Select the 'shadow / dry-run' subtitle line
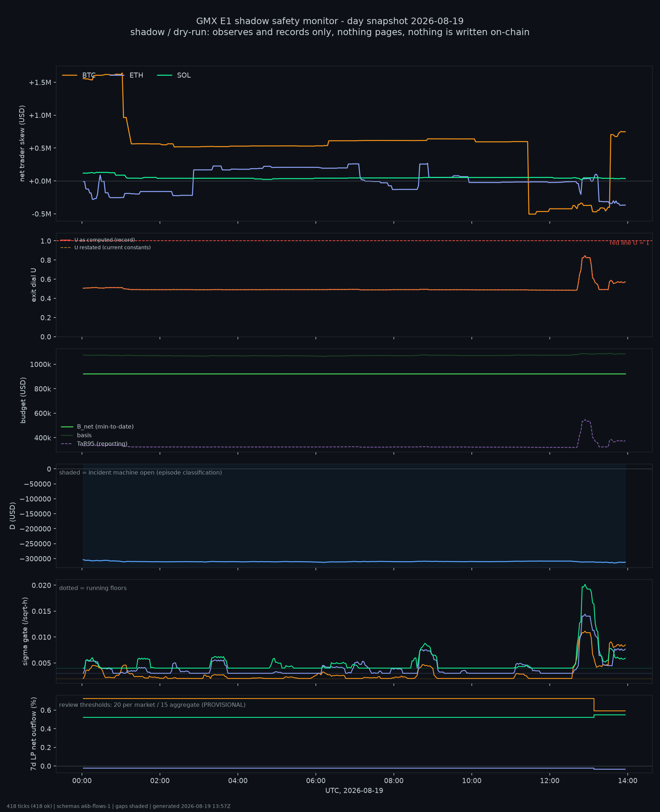 [330, 32]
